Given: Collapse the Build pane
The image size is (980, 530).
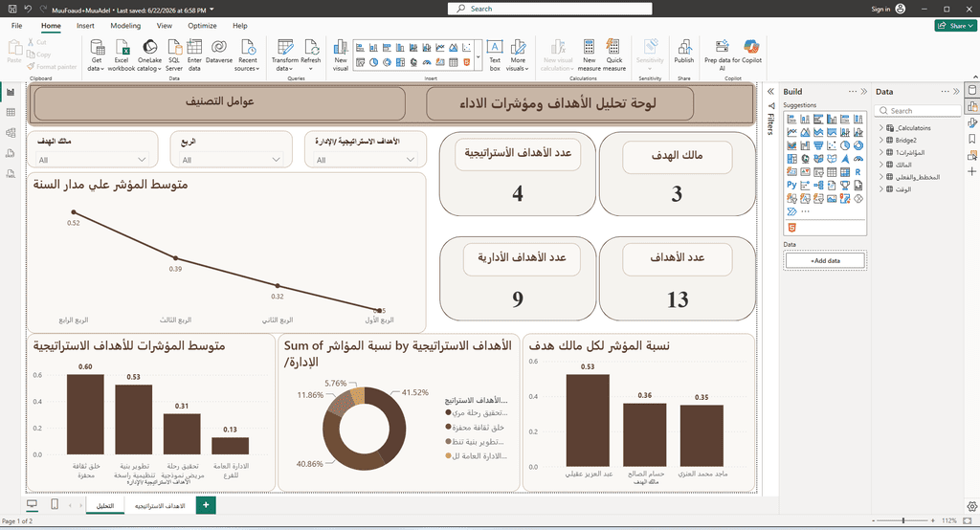Looking at the screenshot, I should pyautogui.click(x=864, y=91).
